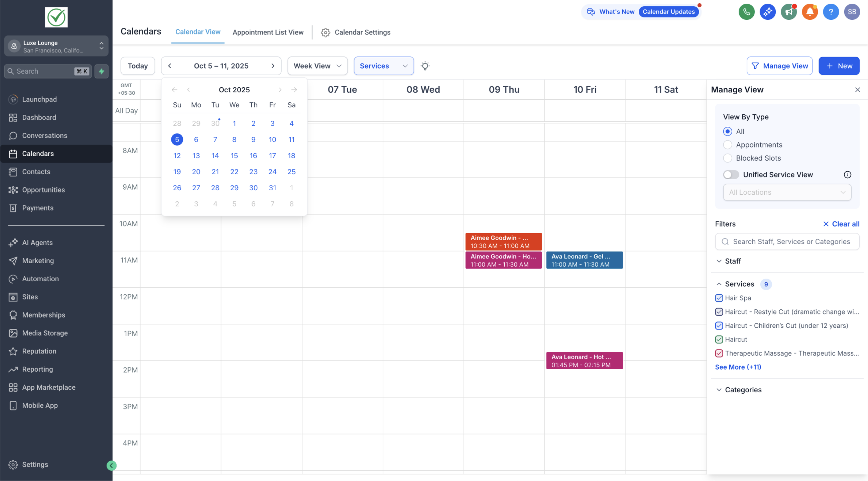The width and height of the screenshot is (868, 481).
Task: Collapse sidebar with the green arrow icon
Action: [x=111, y=465]
